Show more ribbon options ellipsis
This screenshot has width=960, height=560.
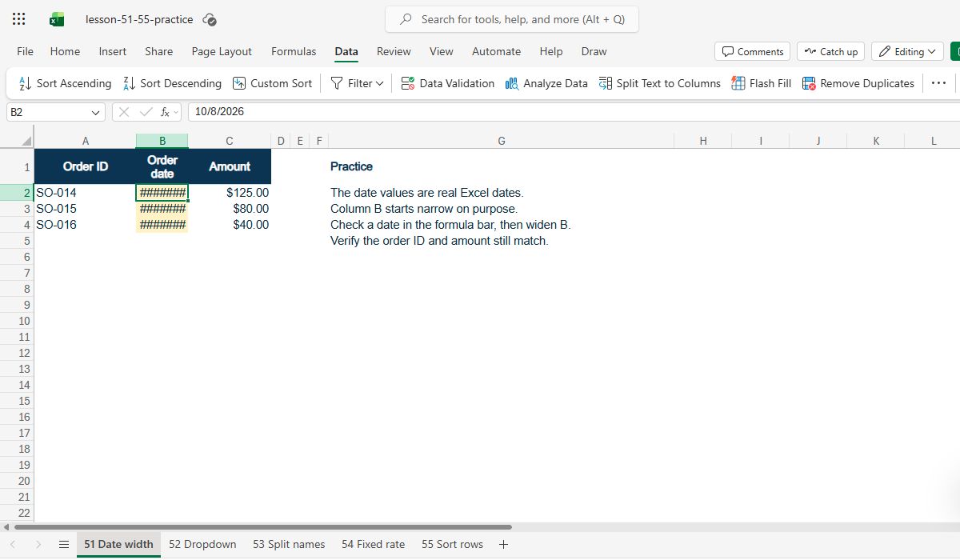coord(939,83)
